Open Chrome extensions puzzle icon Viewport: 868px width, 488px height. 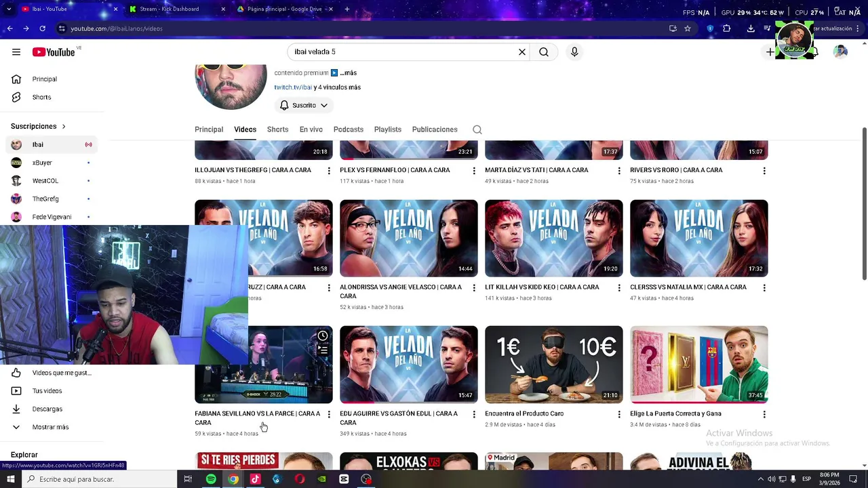[x=726, y=28]
